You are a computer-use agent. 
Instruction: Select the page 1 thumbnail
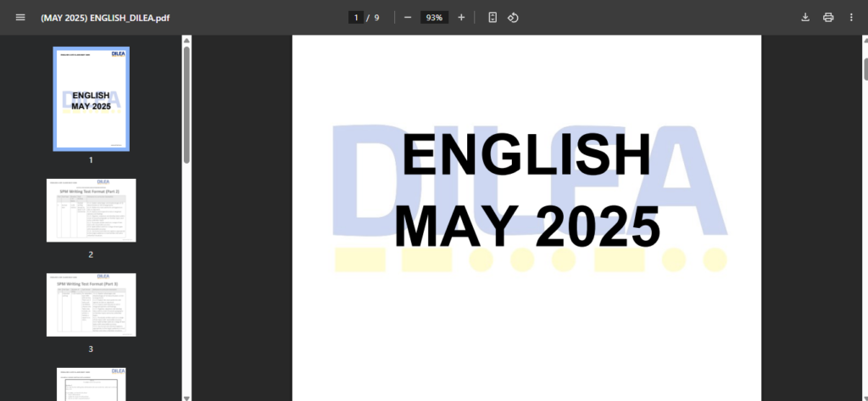pos(92,98)
